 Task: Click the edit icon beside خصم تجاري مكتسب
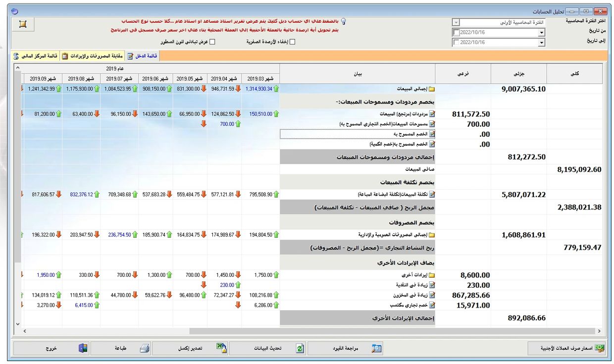pyautogui.click(x=431, y=305)
